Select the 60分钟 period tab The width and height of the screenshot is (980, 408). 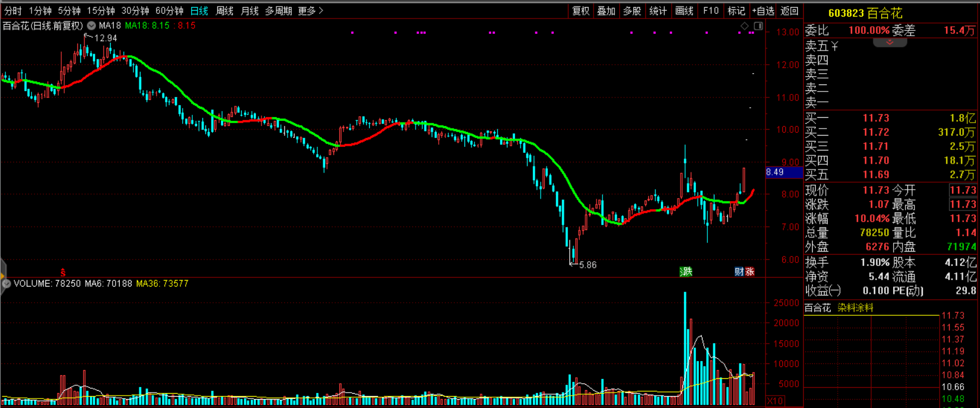pos(169,11)
